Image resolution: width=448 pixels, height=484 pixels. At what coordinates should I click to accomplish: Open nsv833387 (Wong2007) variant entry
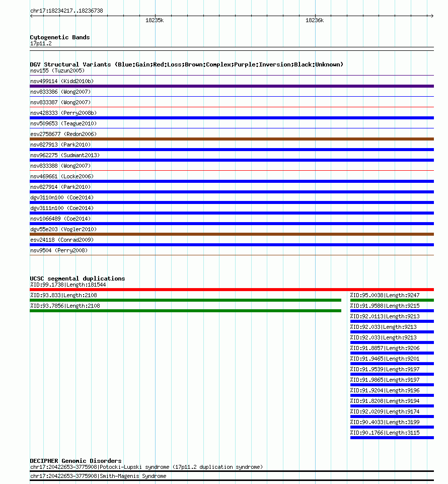pos(60,102)
